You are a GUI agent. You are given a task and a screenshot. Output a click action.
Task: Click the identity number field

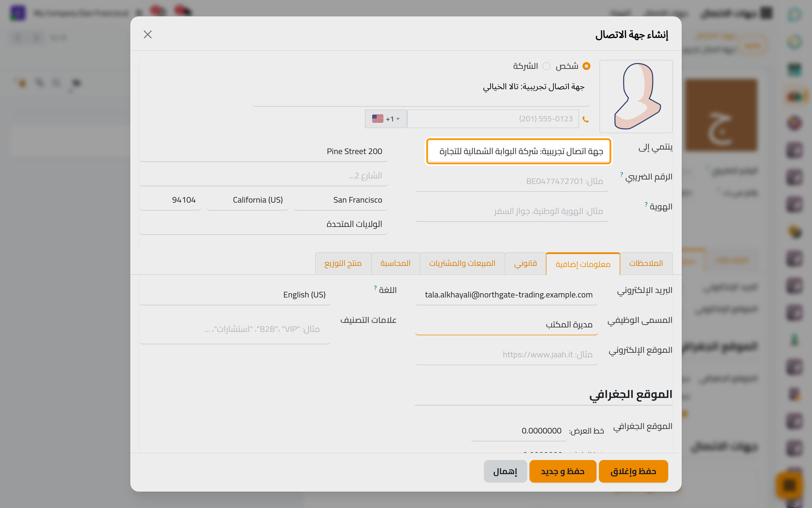[x=512, y=211]
